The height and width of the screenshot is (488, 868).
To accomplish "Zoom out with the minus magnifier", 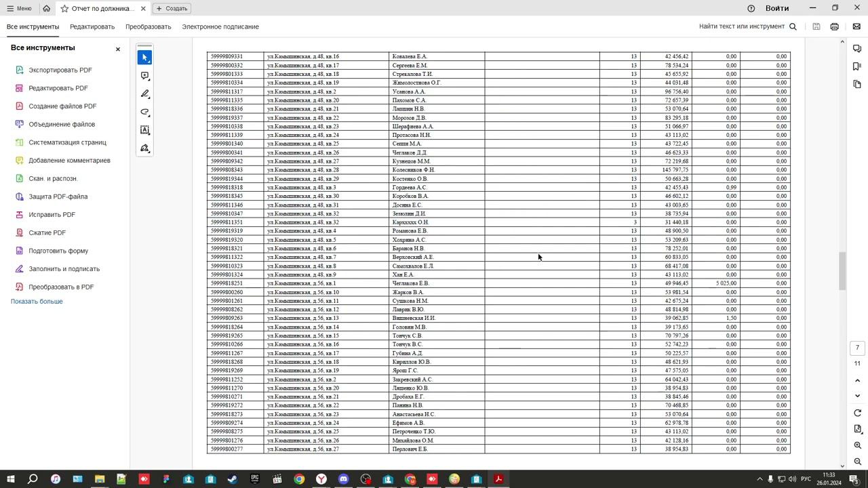I will pos(857,462).
